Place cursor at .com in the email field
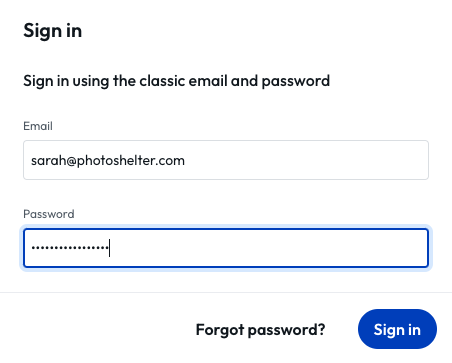 click(170, 161)
